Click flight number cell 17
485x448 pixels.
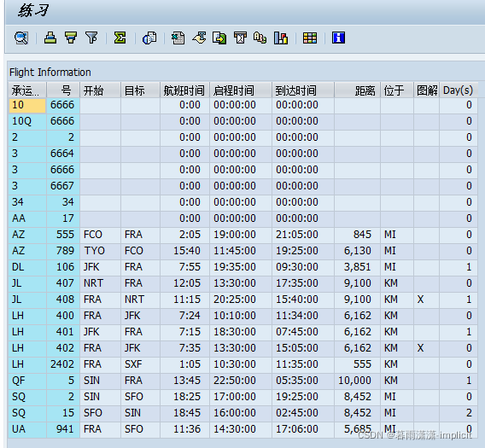click(63, 218)
